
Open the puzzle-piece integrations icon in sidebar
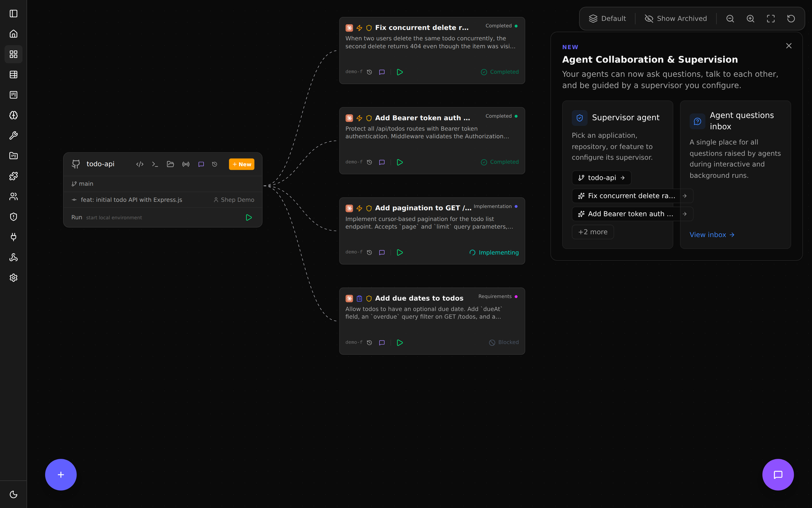coord(14,176)
